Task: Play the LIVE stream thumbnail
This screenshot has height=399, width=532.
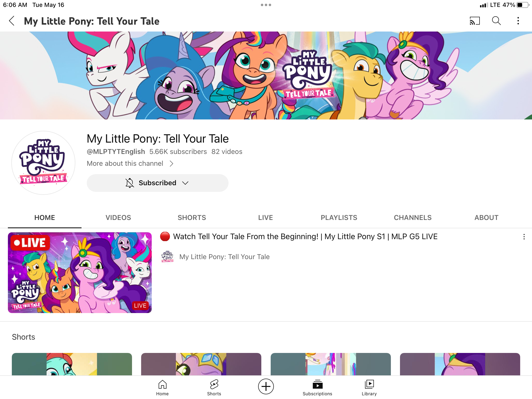Action: [x=80, y=273]
